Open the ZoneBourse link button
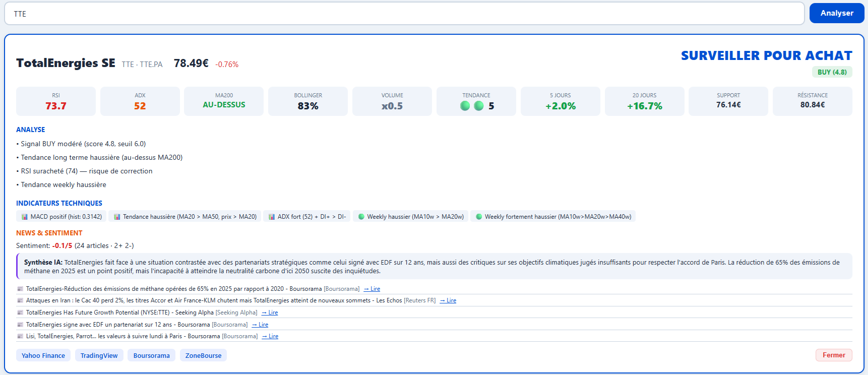This screenshot has height=375, width=868. 204,355
